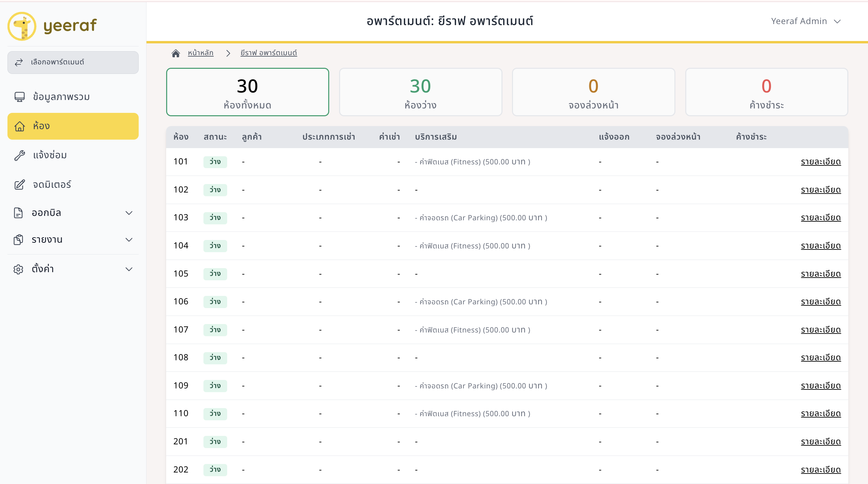The height and width of the screenshot is (484, 868).
Task: Open the เลือกอพาร์ตเมนต์ selector
Action: point(73,62)
